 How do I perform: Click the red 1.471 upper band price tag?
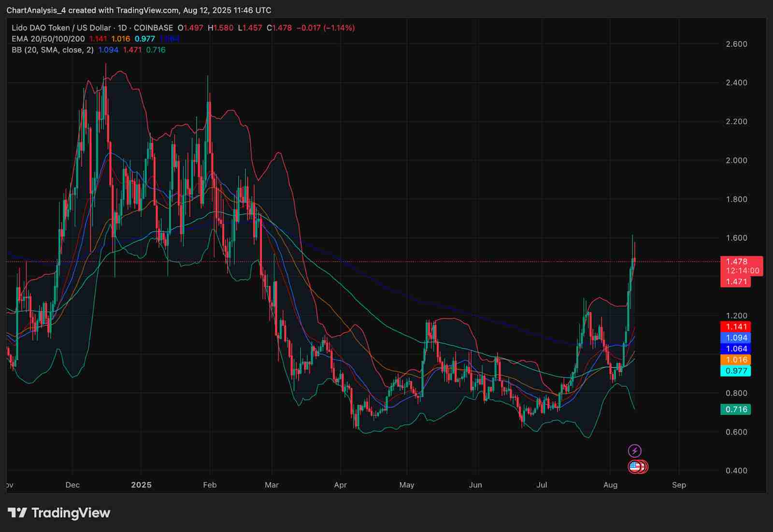point(735,281)
